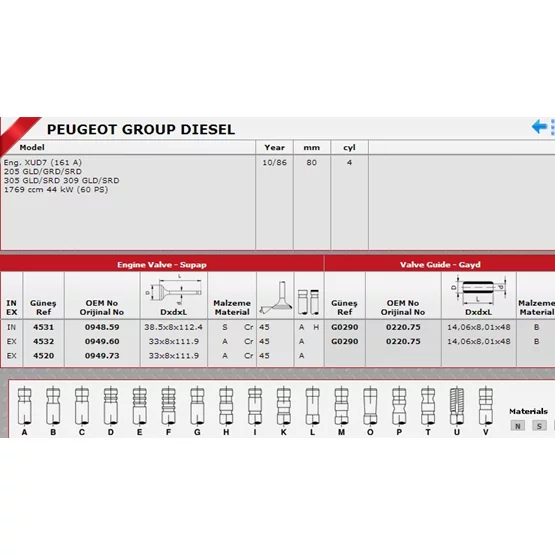Click the 1769 ccm 44 kW (60 PS) line
The width and height of the screenshot is (555, 555).
tap(56, 189)
